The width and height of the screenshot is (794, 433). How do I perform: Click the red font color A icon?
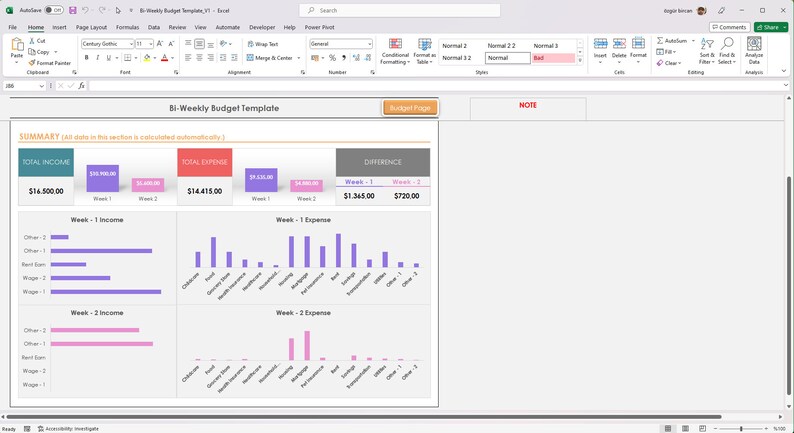(164, 58)
